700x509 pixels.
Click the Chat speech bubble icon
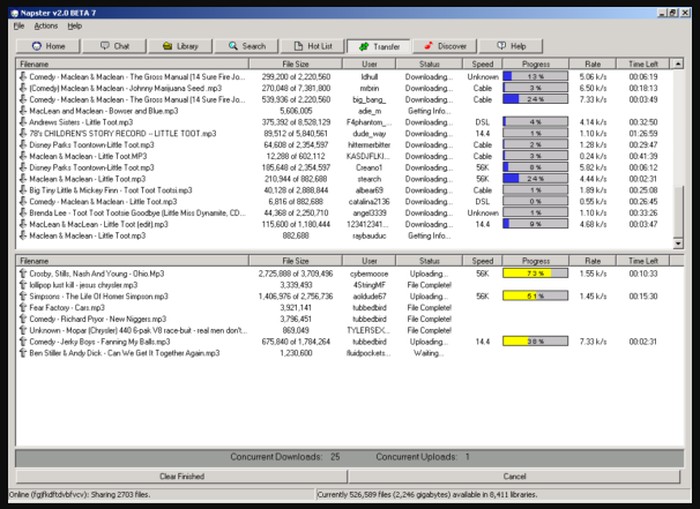[x=105, y=46]
